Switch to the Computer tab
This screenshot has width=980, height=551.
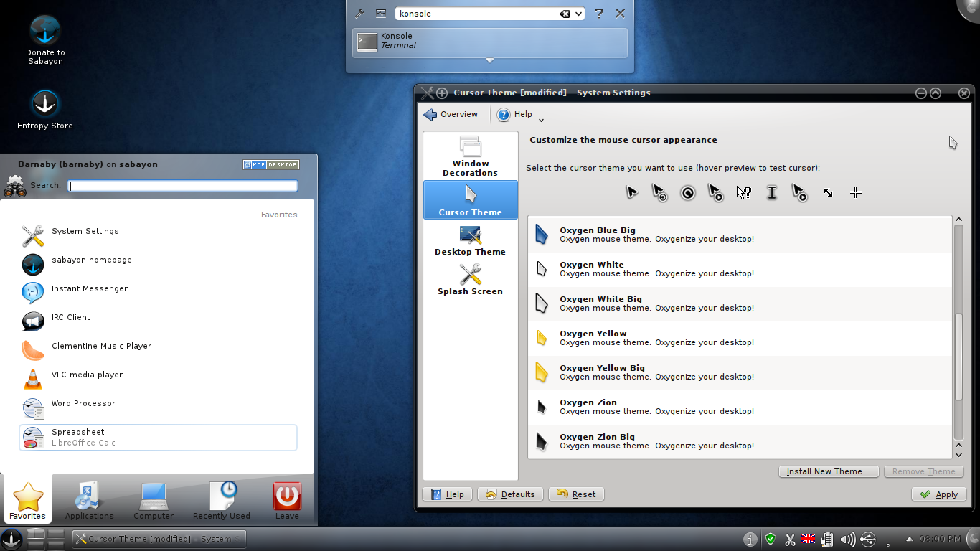154,500
